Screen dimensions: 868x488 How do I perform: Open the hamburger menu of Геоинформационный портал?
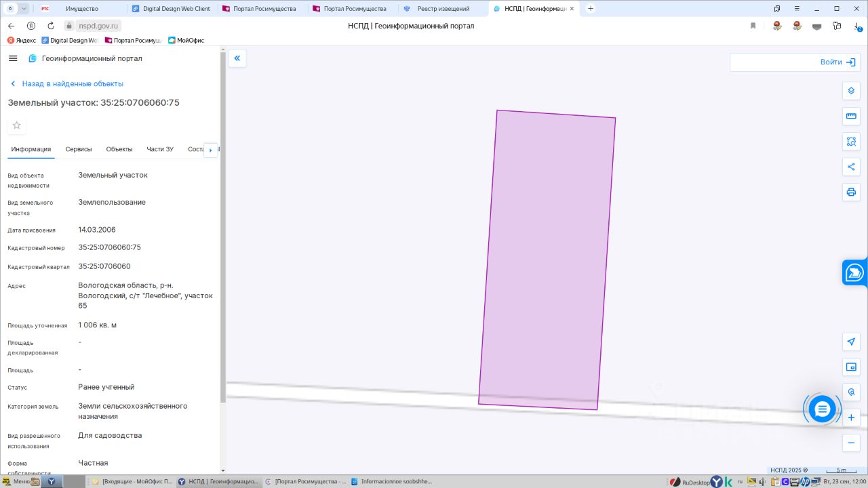tap(13, 58)
